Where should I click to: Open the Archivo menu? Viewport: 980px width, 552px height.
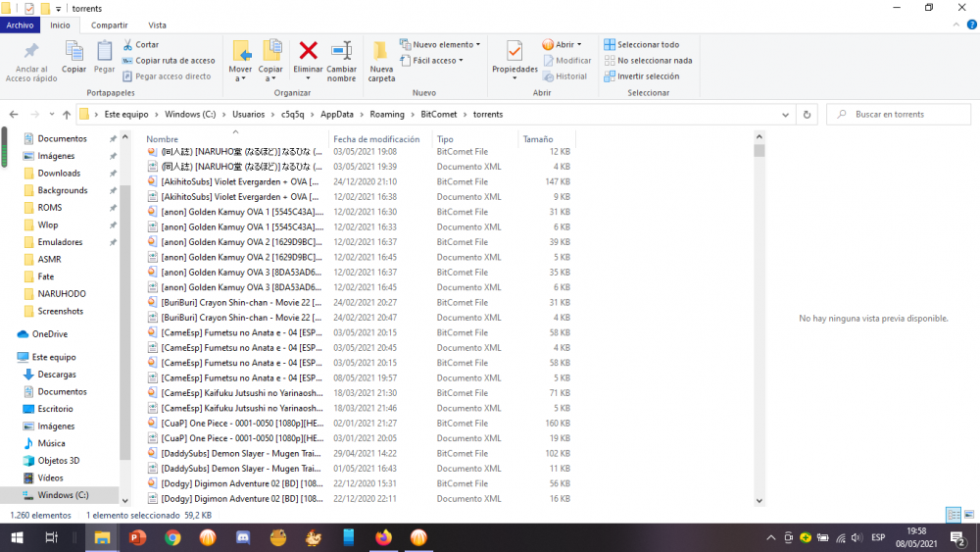point(20,25)
